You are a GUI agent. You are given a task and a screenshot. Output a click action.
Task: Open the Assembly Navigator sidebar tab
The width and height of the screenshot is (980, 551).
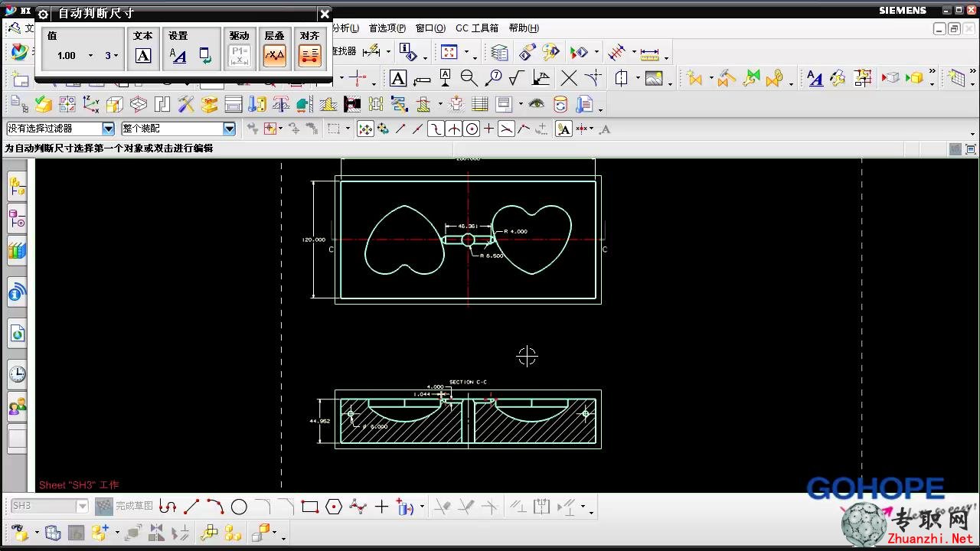[17, 186]
